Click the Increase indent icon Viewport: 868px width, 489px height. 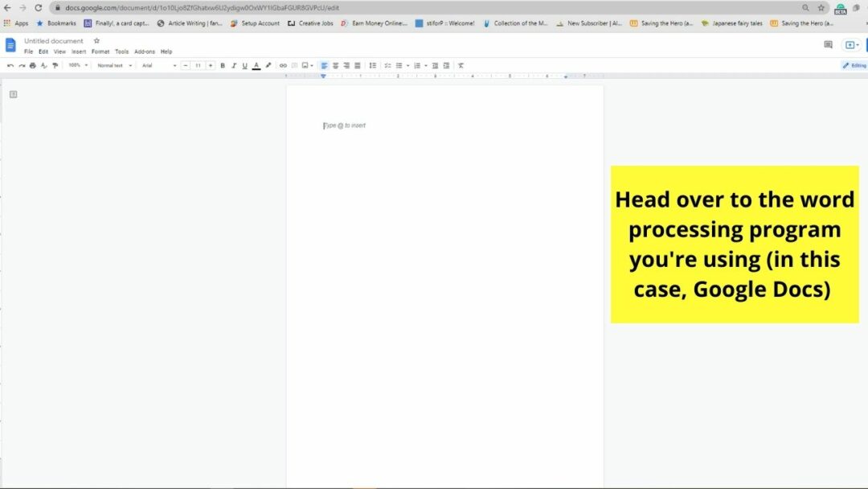coord(446,65)
